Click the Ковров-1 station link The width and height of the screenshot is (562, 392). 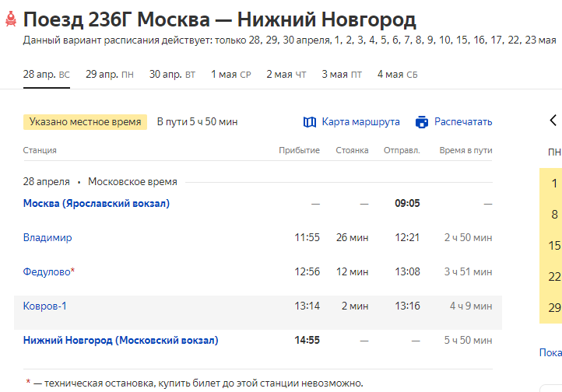coord(45,306)
